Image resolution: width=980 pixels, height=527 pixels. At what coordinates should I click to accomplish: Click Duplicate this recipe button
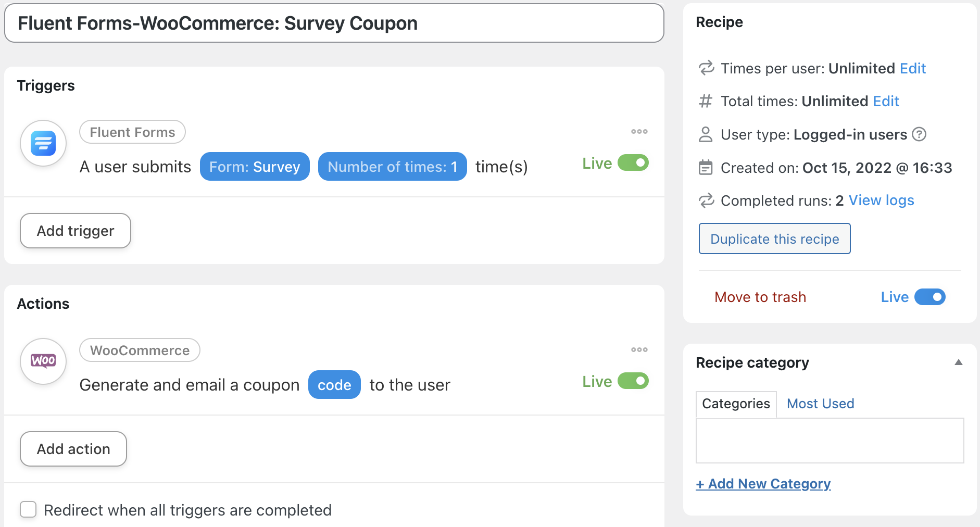[774, 239]
